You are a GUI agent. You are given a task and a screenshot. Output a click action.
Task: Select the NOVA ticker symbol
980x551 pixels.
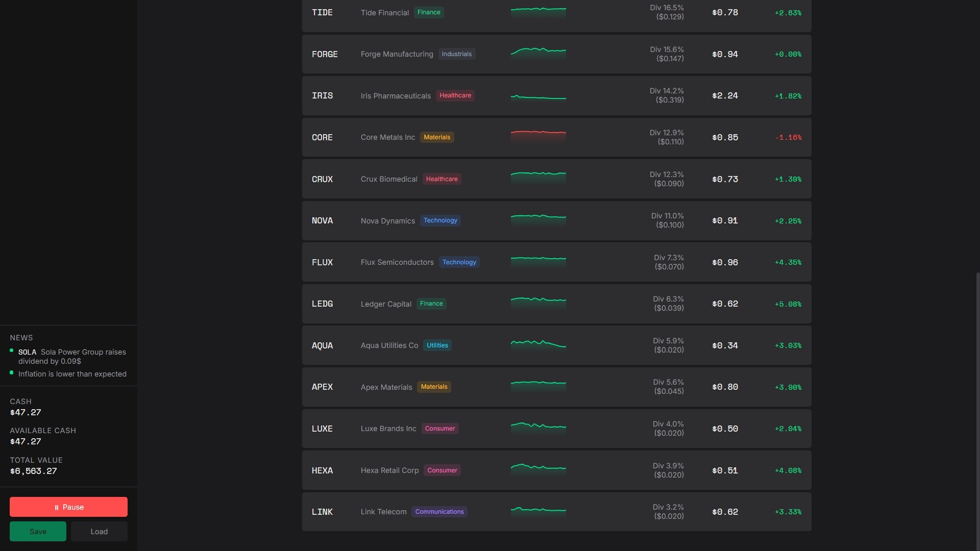click(x=322, y=221)
